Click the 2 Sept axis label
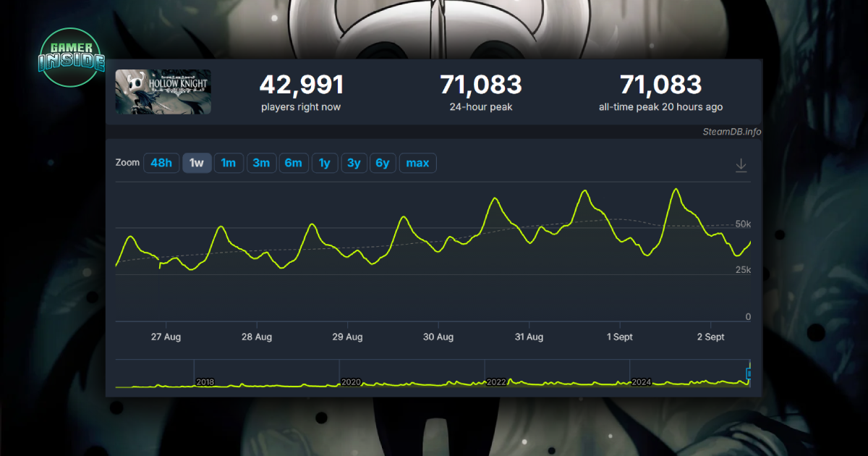The height and width of the screenshot is (456, 868). [710, 337]
